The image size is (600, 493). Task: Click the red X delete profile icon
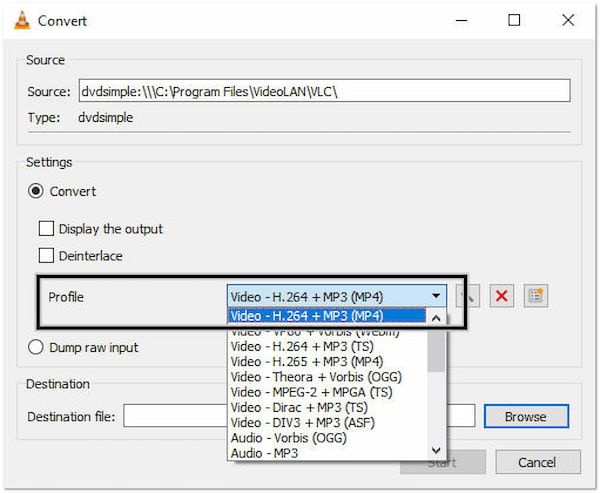[x=502, y=296]
